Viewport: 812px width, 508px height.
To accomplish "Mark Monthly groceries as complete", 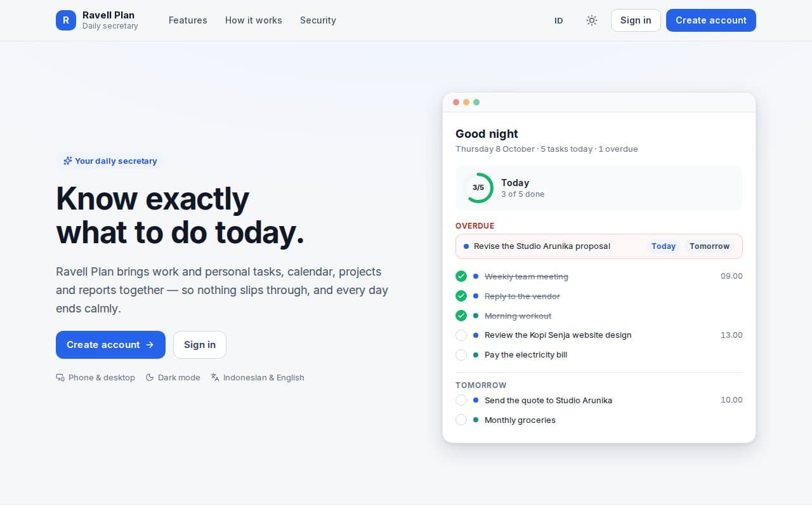I will coord(461,420).
